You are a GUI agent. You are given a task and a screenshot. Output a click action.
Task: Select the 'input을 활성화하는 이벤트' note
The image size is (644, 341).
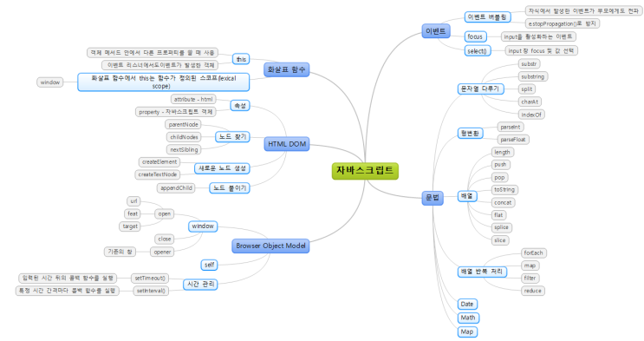point(538,36)
